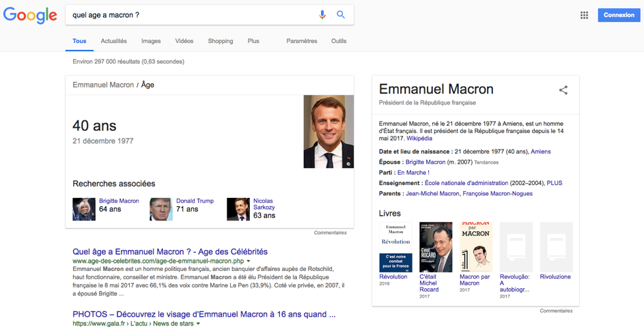
Task: Open École nationale d'administration link
Action: tap(466, 183)
